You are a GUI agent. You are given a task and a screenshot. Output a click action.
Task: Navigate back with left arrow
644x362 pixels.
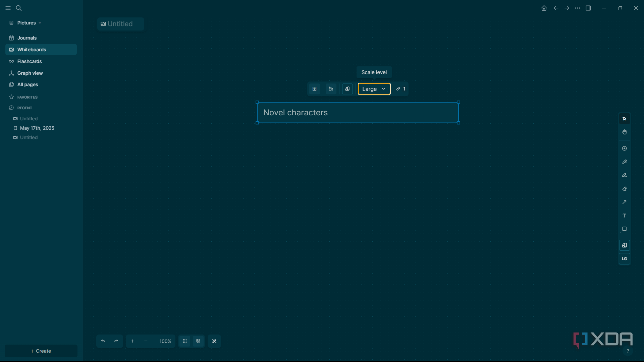click(x=556, y=8)
